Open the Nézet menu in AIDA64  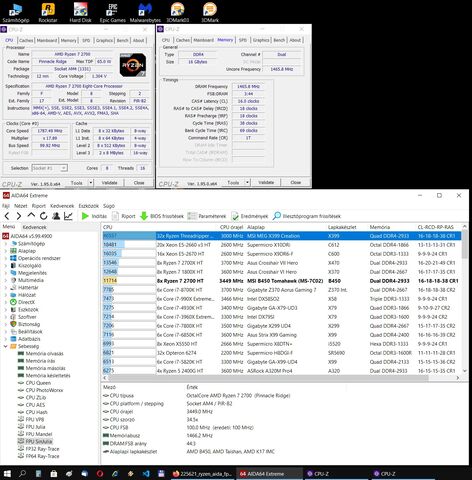(x=21, y=206)
